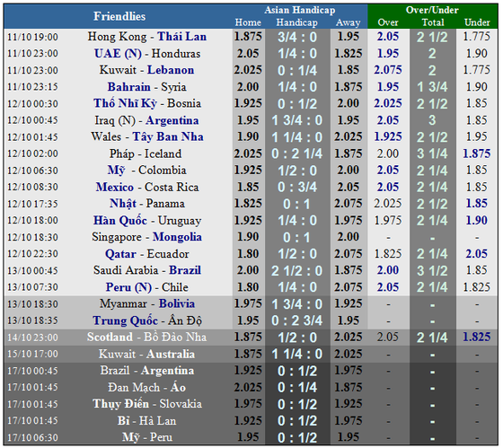Open the UAE (N) - Honduras fixture
This screenshot has width=503, height=448.
147,53
